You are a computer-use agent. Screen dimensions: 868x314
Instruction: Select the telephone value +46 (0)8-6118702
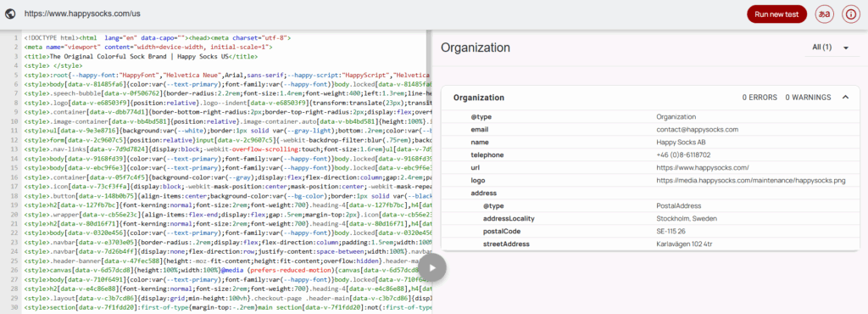(x=684, y=155)
